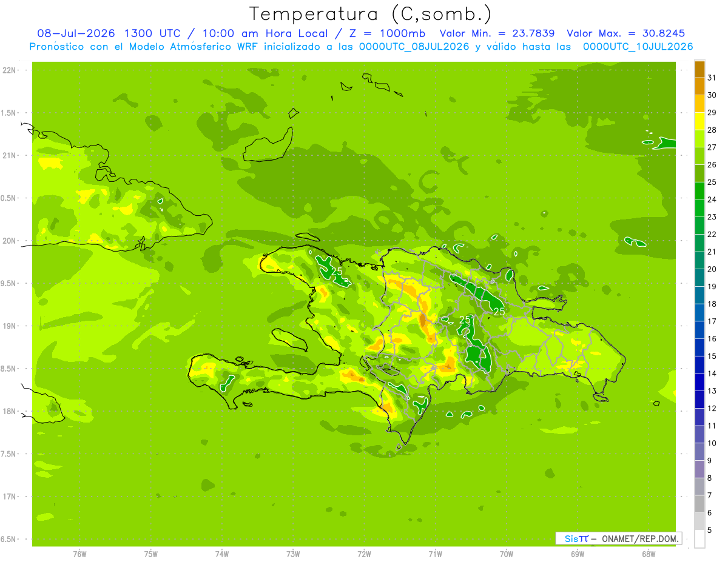Click the color scale value '29'
728x562 pixels.
pyautogui.click(x=712, y=113)
